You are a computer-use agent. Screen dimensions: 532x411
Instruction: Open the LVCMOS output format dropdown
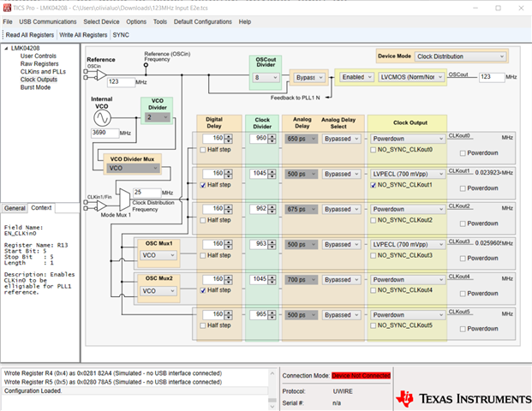pyautogui.click(x=411, y=77)
